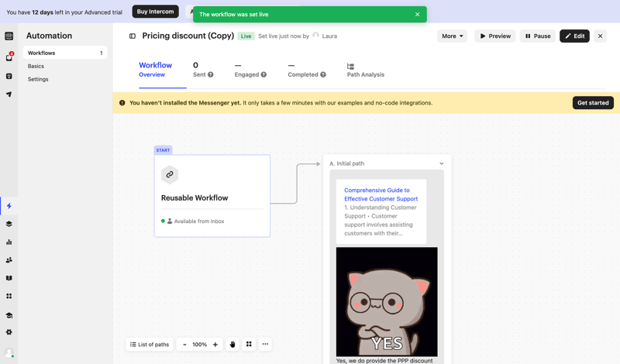Open the Fin AI bot sidebar icon
The height and width of the screenshot is (364, 620).
pyautogui.click(x=9, y=76)
